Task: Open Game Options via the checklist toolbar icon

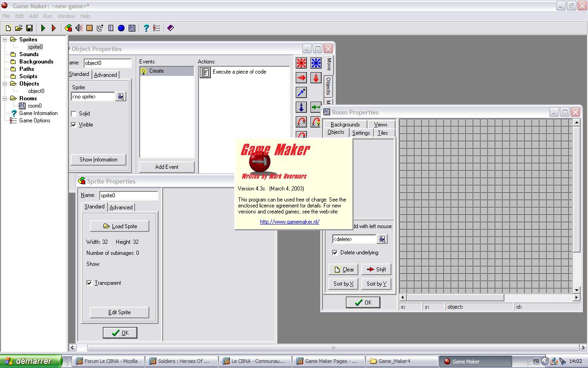Action: point(157,28)
